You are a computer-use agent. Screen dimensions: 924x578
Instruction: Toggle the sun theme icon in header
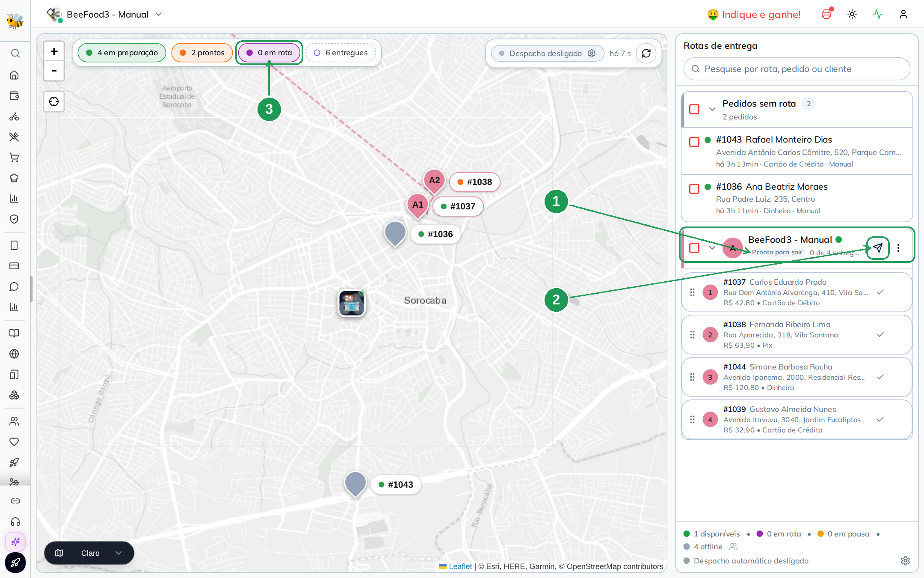click(852, 14)
